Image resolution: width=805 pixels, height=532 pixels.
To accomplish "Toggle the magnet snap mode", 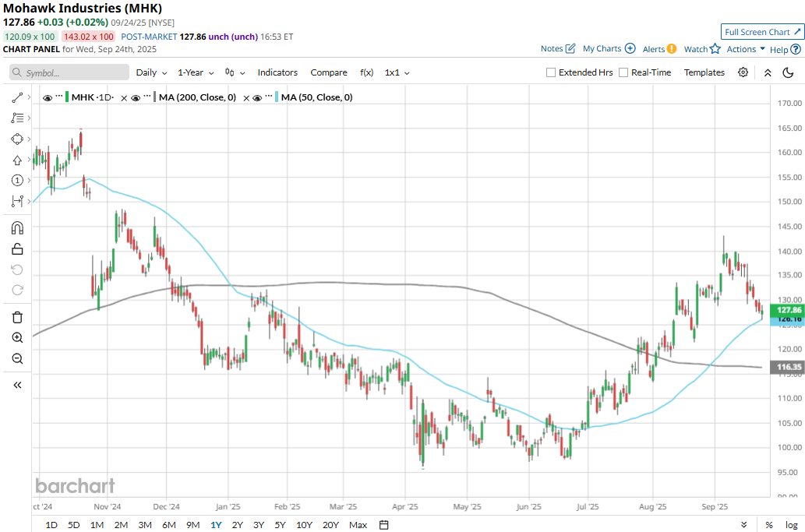I will 17,227.
